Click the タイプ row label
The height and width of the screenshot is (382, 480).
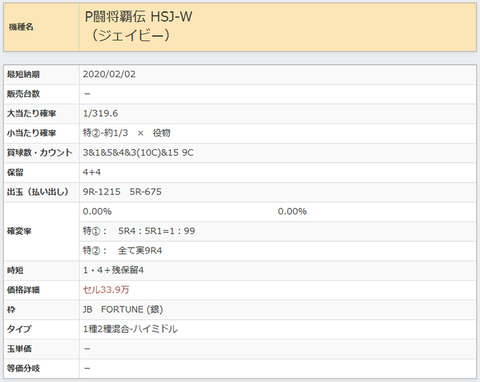pyautogui.click(x=19, y=329)
